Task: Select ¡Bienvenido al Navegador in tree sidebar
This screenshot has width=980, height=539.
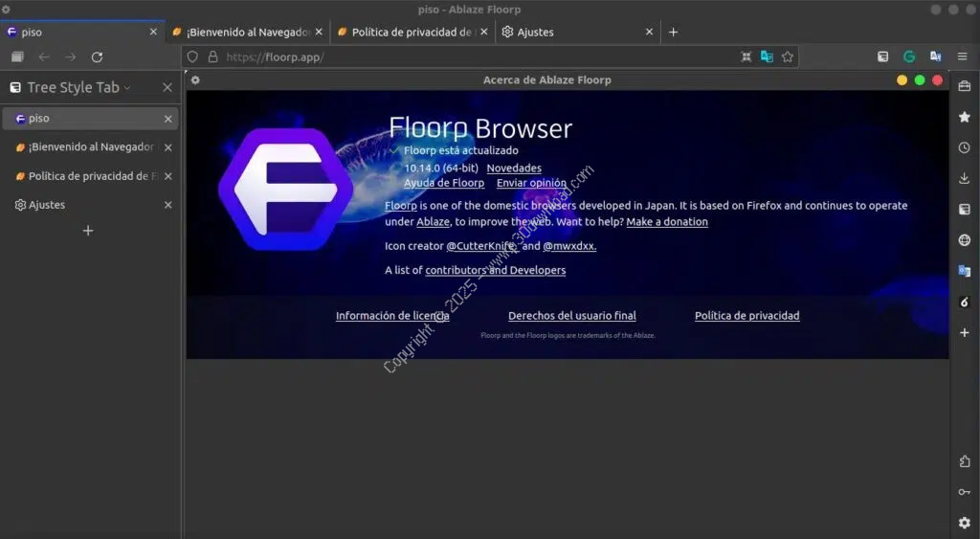Action: coord(90,147)
